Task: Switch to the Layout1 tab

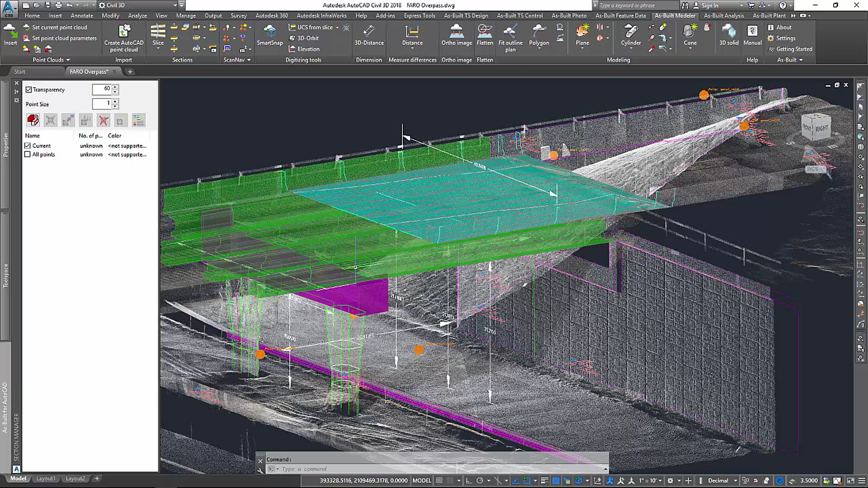Action: [x=46, y=479]
